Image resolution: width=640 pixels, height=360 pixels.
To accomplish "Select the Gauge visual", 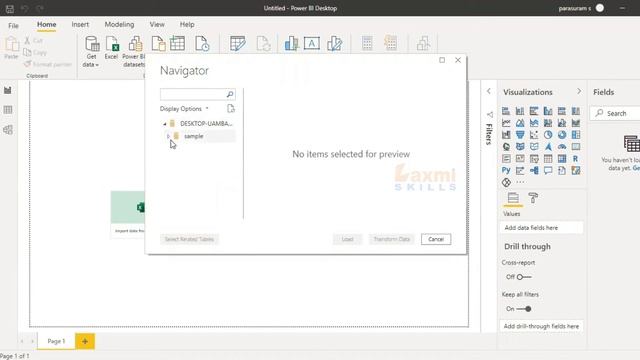I will click(562, 147).
